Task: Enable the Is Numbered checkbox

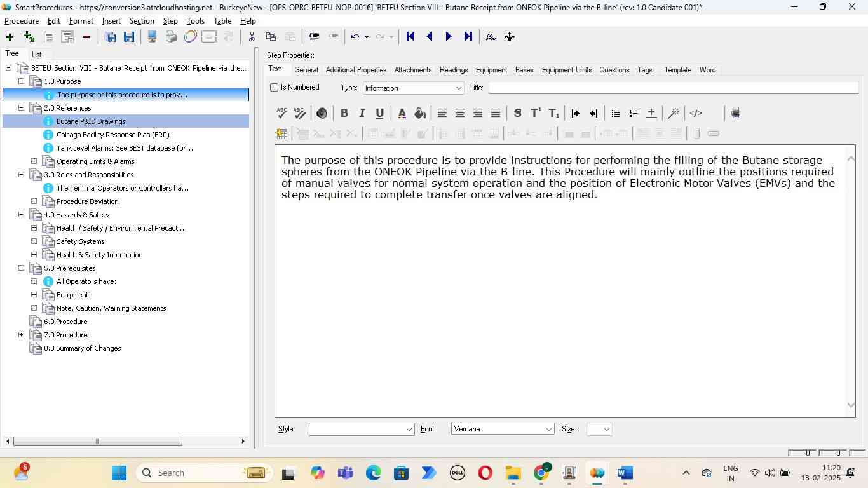Action: tap(275, 87)
